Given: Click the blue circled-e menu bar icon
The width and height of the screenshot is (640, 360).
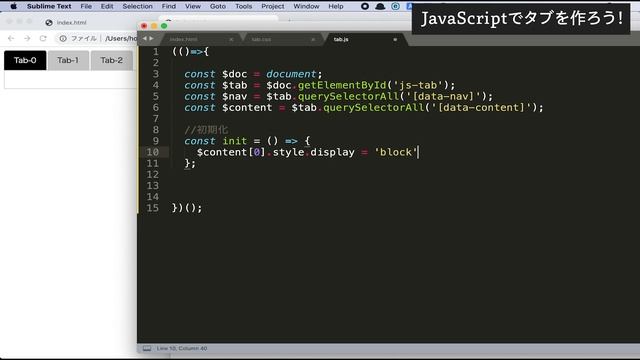Looking at the screenshot, I should (x=396, y=6).
